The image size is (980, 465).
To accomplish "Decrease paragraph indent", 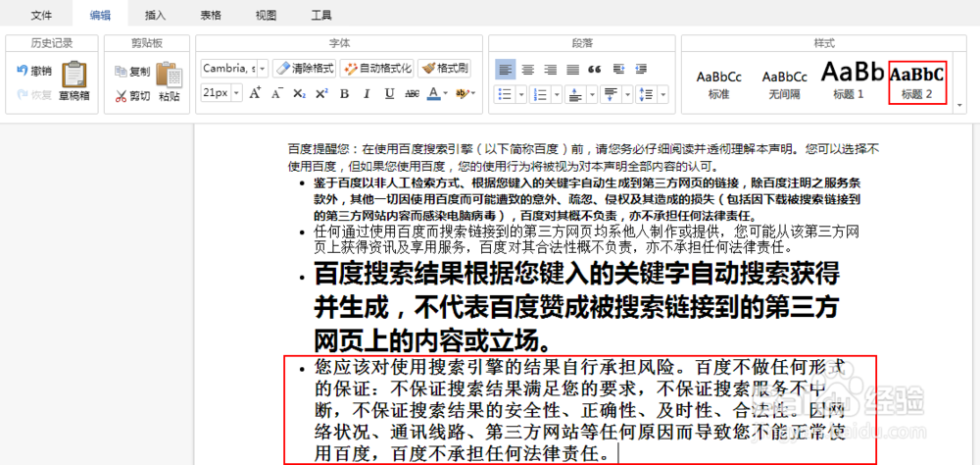I will point(641,70).
